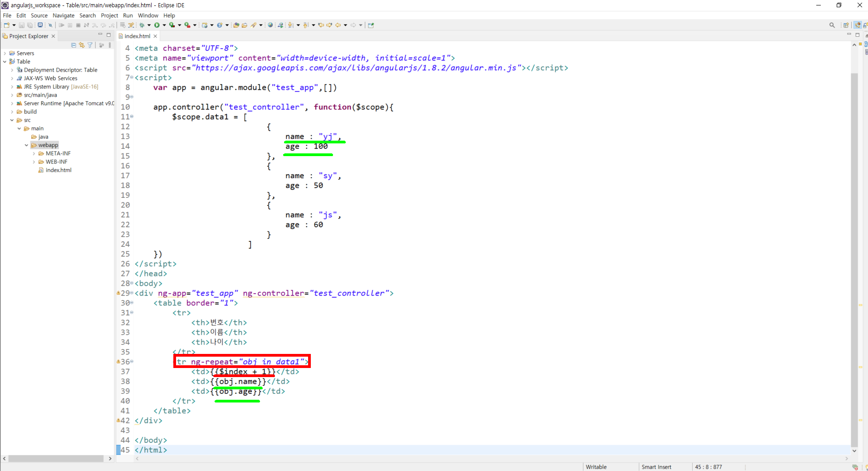This screenshot has width=868, height=471.
Task: Toggle code folding at line 28 body
Action: pyautogui.click(x=132, y=283)
